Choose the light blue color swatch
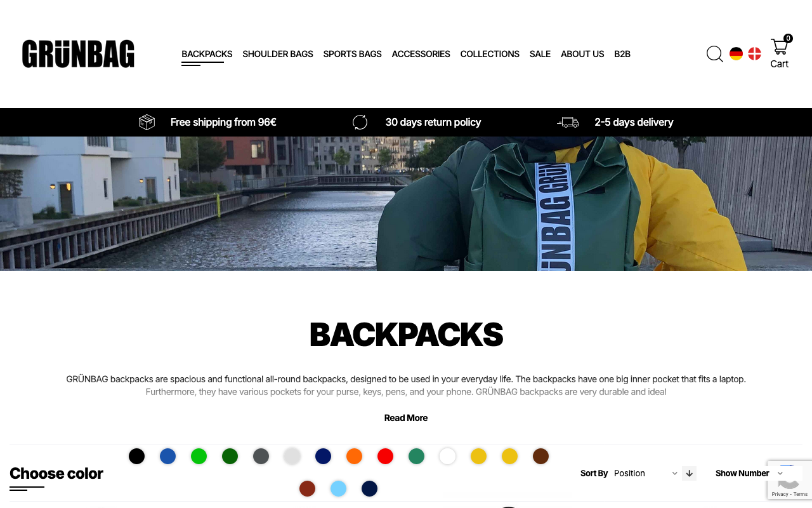Image resolution: width=812 pixels, height=508 pixels. (x=338, y=488)
